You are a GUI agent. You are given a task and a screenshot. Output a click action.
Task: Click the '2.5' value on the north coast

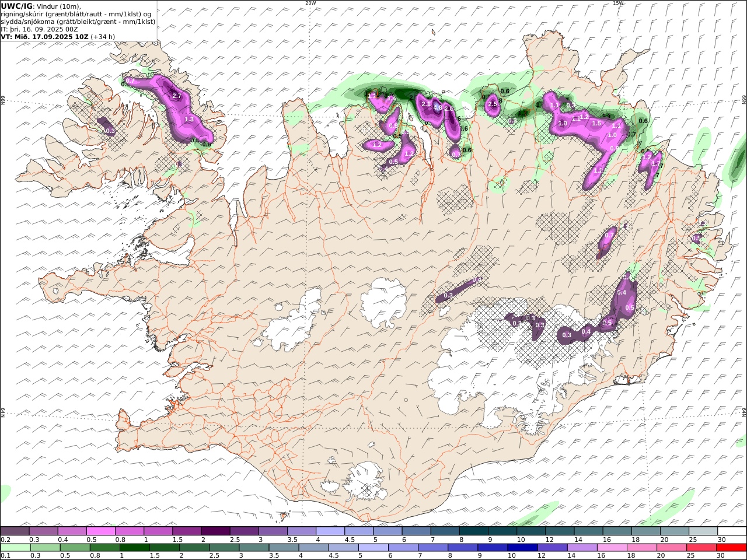point(493,104)
